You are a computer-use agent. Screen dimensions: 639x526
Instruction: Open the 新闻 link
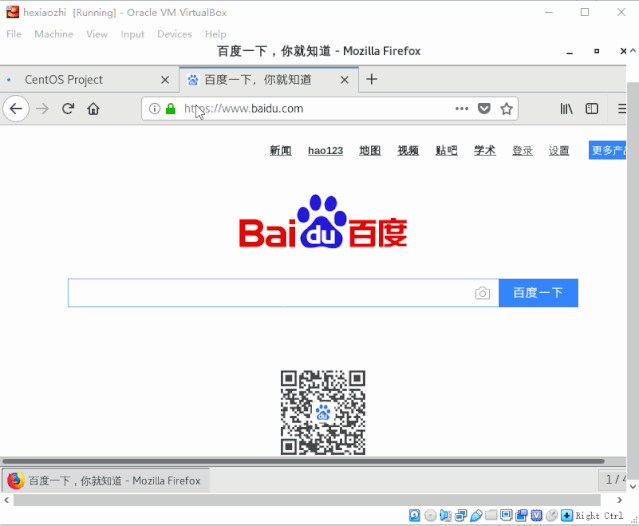[280, 150]
